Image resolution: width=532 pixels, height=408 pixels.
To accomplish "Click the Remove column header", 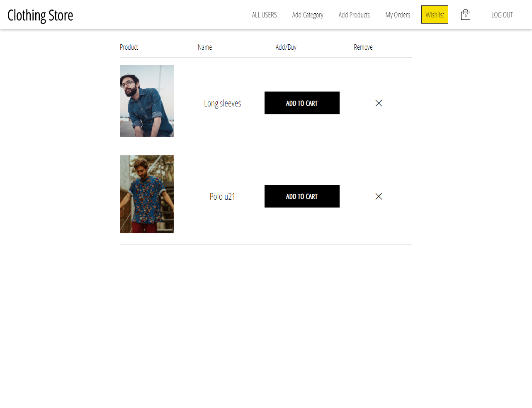I will click(x=363, y=47).
